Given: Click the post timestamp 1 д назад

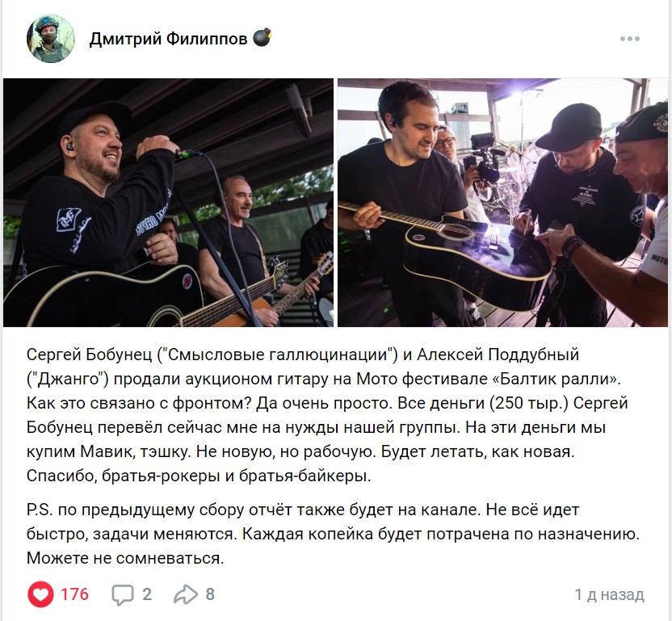Looking at the screenshot, I should [610, 594].
